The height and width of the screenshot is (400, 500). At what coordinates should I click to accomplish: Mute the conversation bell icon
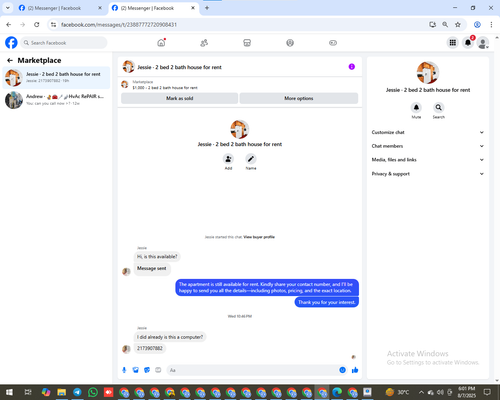[416, 108]
